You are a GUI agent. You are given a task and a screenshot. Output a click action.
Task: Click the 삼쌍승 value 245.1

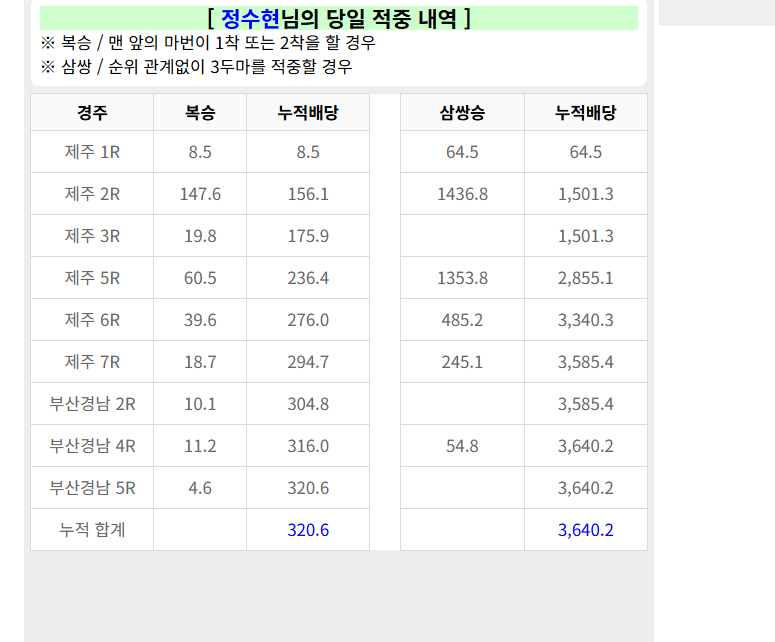pyautogui.click(x=462, y=362)
